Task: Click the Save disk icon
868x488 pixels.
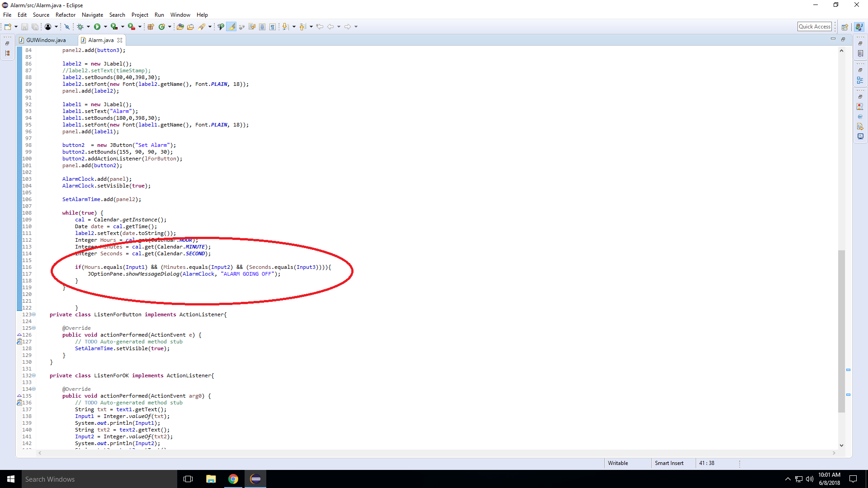Action: coord(25,27)
